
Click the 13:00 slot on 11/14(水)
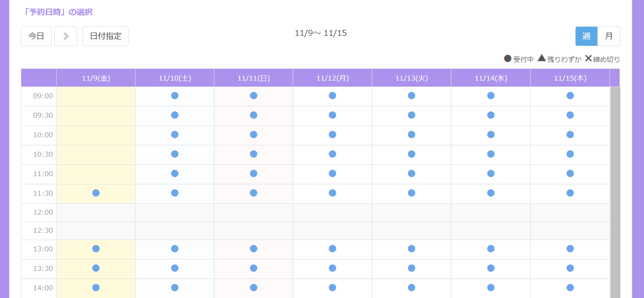point(491,249)
